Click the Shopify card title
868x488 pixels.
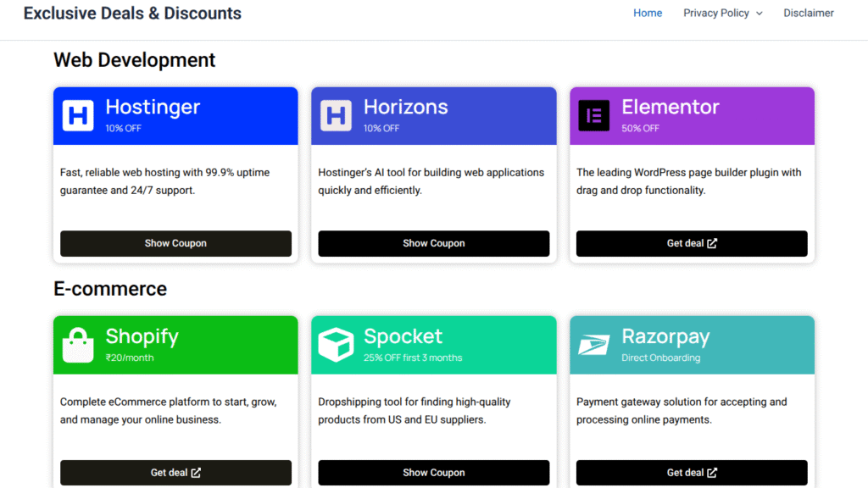coord(142,337)
